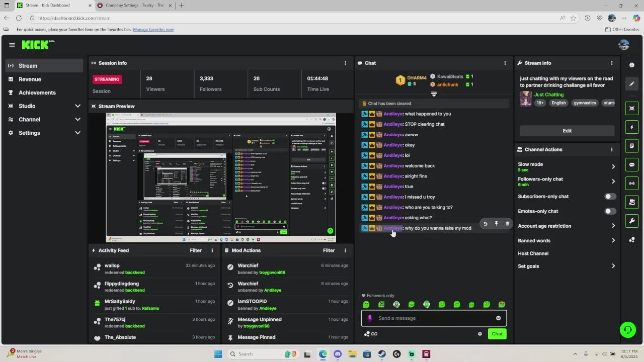
Task: Click the broadcast signal icon in right sidebar
Action: pyautogui.click(x=632, y=184)
